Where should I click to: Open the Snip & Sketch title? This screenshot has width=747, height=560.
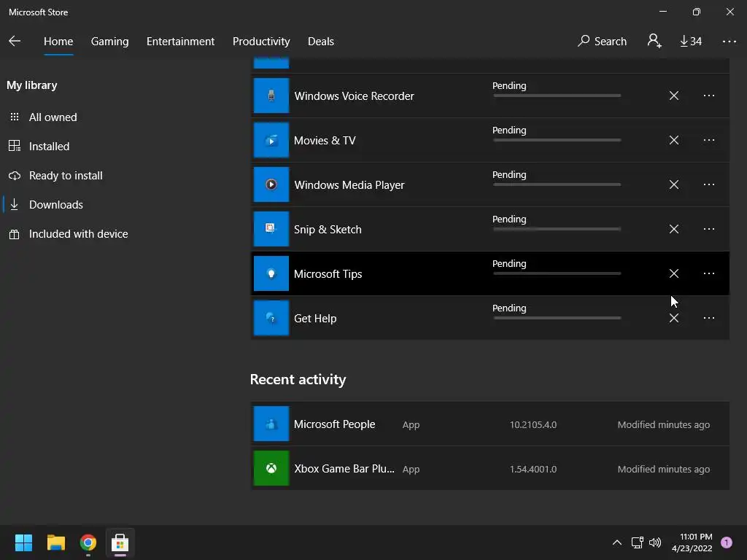[x=328, y=230]
